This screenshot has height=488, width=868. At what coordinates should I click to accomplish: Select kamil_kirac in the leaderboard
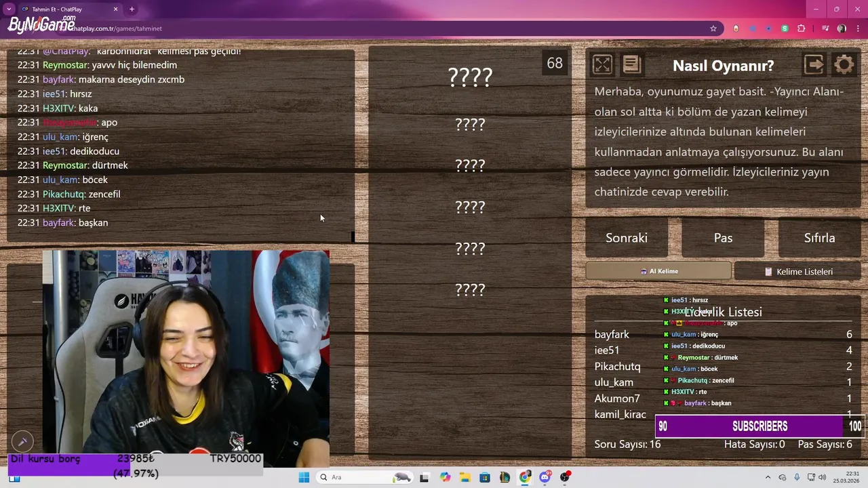[x=620, y=414]
